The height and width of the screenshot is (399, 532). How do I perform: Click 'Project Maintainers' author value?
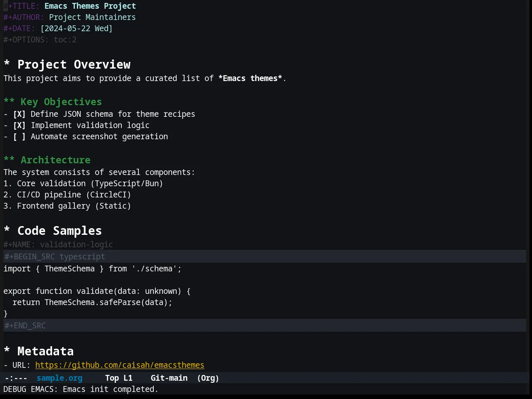(x=92, y=17)
